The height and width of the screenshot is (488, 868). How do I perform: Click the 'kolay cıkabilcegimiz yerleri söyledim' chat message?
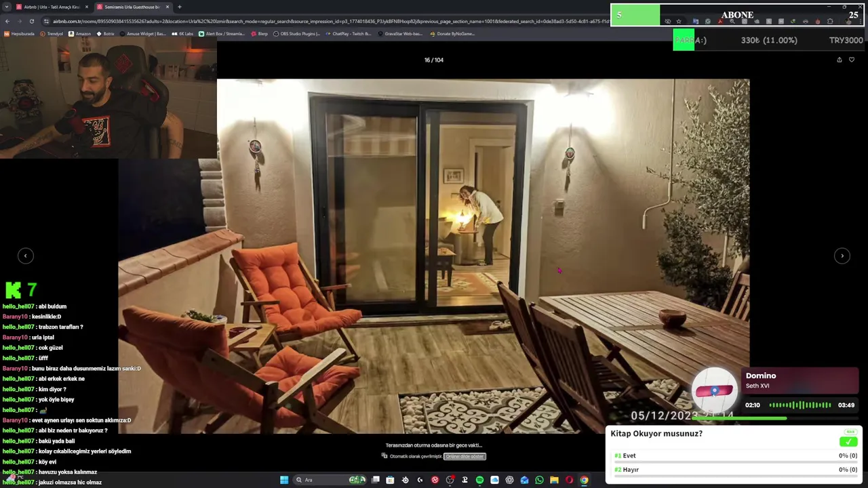coord(66,451)
